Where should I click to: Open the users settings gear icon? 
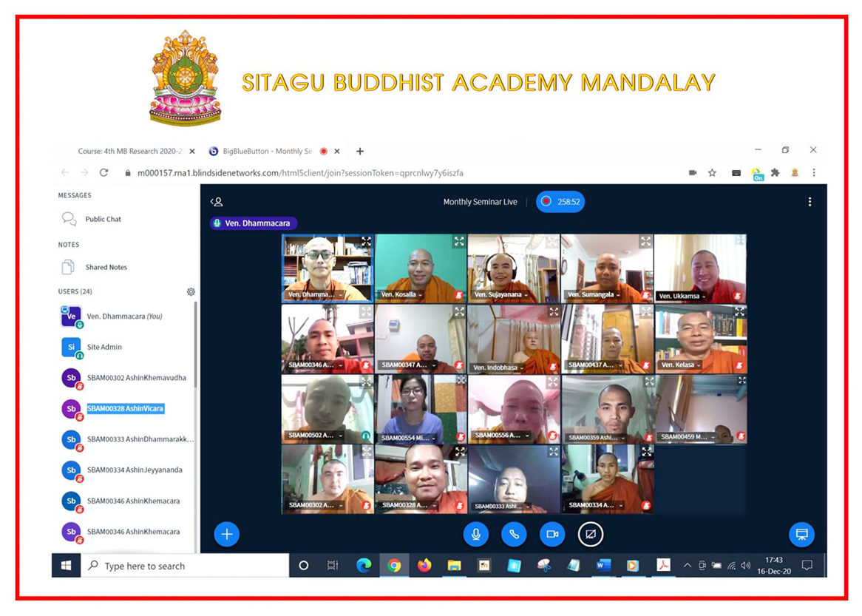coord(191,291)
